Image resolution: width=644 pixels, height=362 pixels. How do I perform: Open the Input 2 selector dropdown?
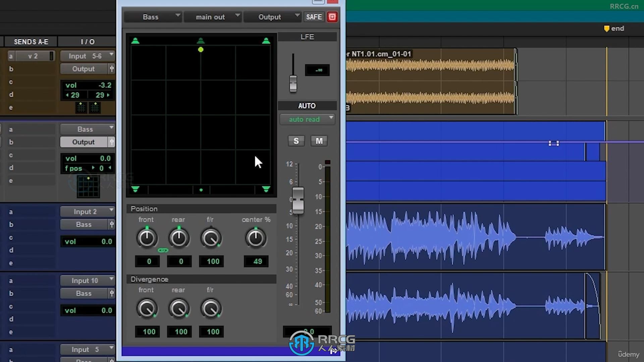pyautogui.click(x=88, y=212)
